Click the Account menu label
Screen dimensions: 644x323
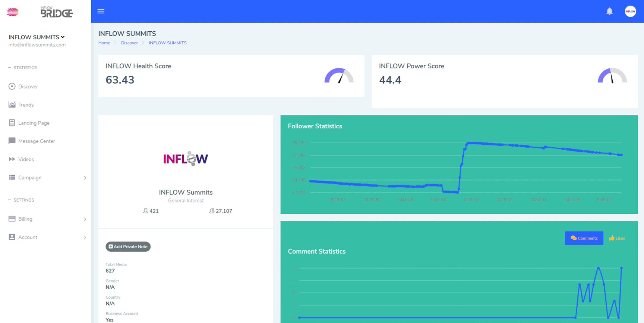[x=28, y=237]
